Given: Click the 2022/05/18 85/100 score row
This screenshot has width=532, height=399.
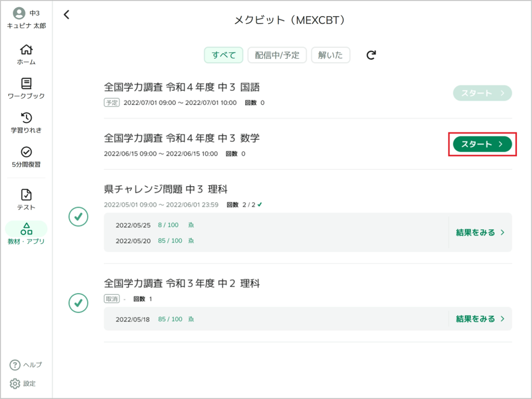Looking at the screenshot, I should 155,319.
